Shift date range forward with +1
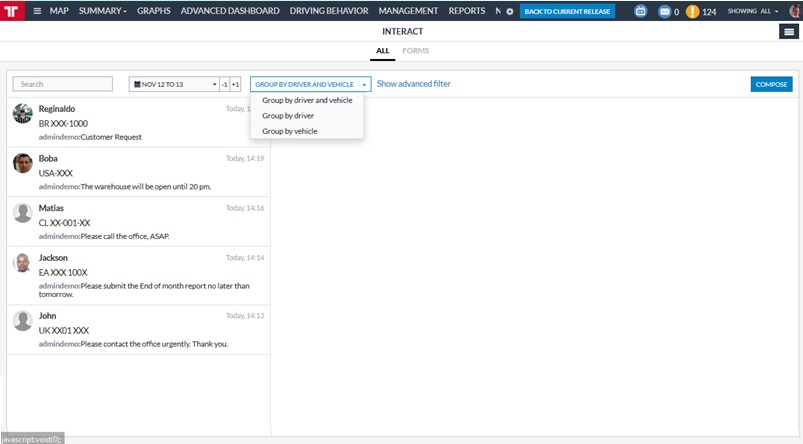Viewport: 803px width, 444px height. point(235,84)
